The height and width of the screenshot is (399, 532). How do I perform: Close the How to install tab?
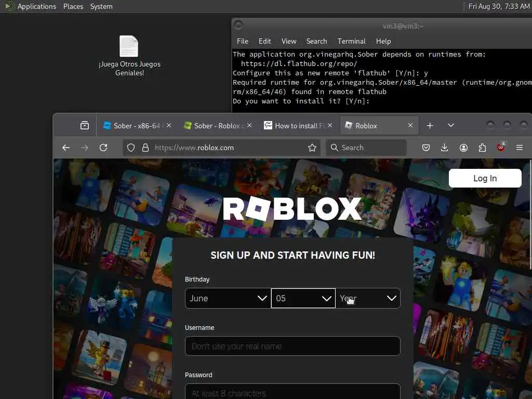pos(330,126)
